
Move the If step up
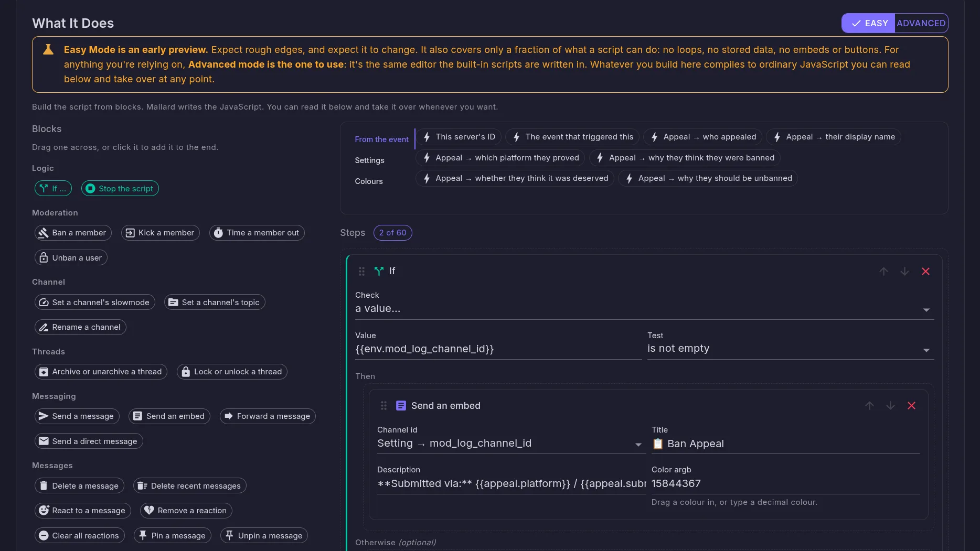coord(883,272)
